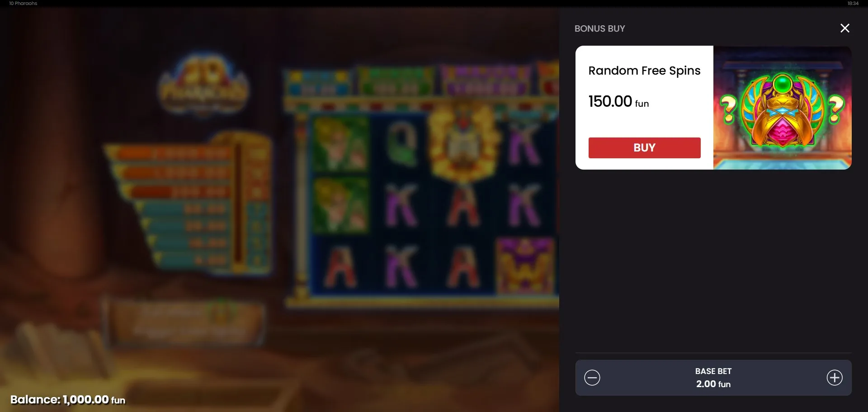Viewport: 868px width, 412px height.
Task: Click the 150.00 fun price label
Action: point(618,102)
